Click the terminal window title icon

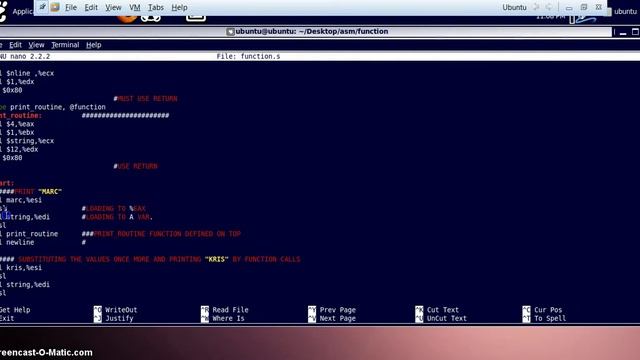coord(230,31)
